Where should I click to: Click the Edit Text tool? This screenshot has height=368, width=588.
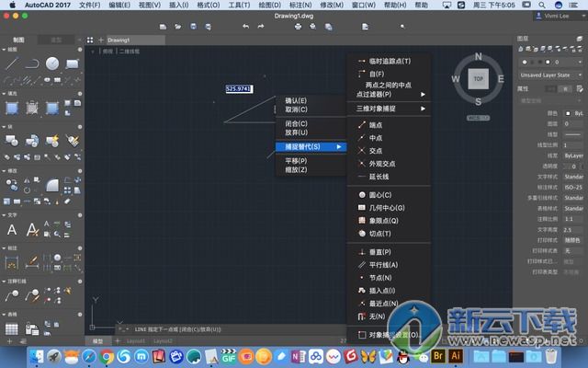pos(32,229)
